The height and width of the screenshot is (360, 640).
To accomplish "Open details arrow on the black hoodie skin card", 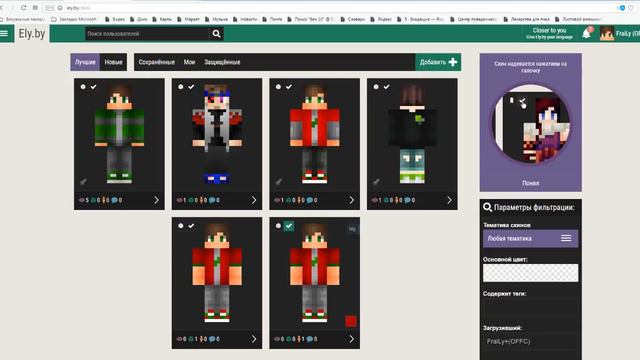I will click(x=449, y=200).
